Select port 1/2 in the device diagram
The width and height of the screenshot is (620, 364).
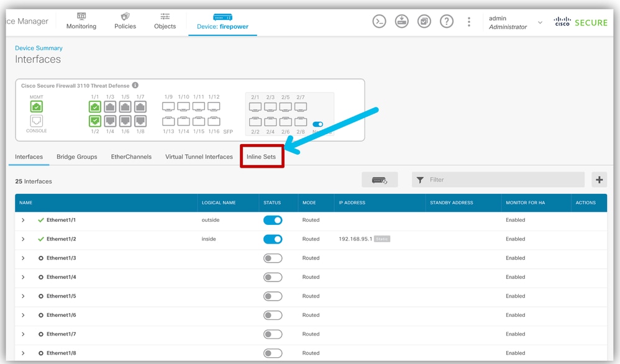pyautogui.click(x=95, y=121)
